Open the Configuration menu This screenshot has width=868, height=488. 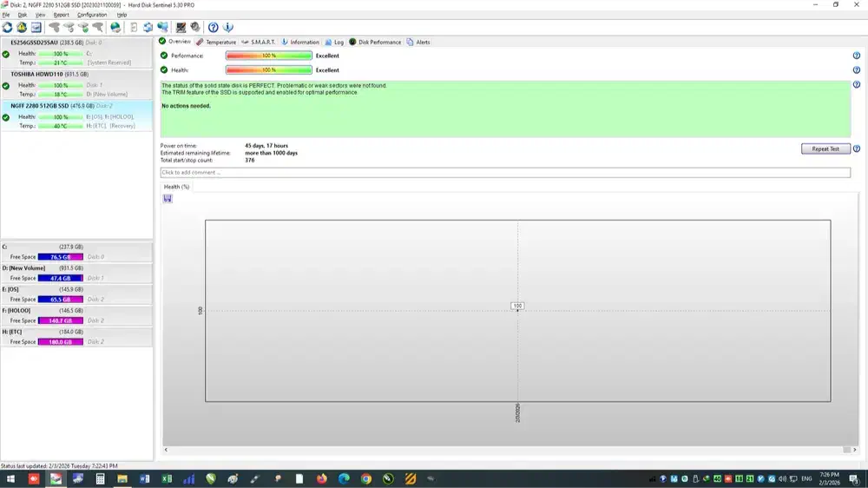(92, 15)
